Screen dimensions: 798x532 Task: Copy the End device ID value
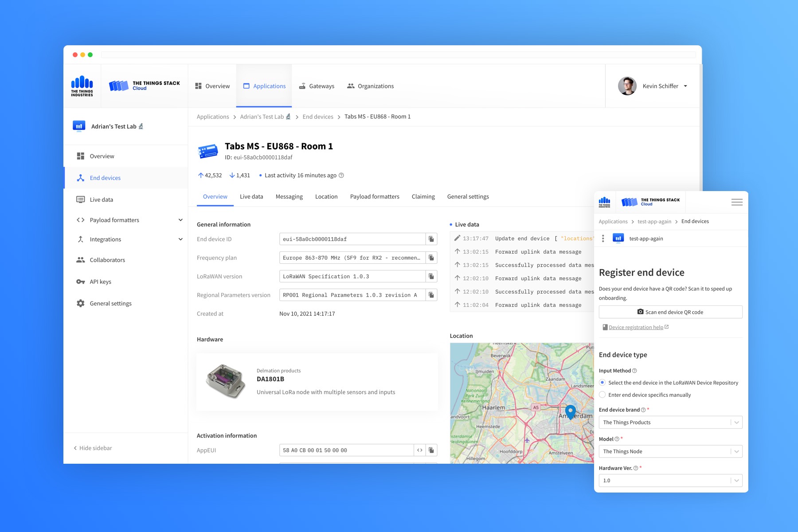pos(431,239)
